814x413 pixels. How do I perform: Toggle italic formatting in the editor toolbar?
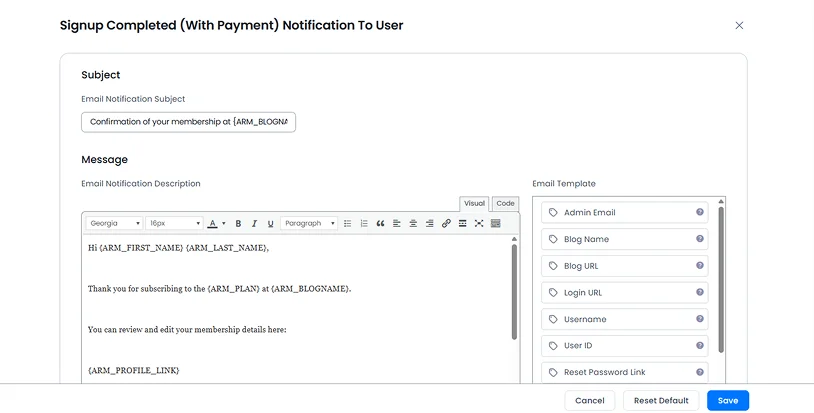pyautogui.click(x=254, y=224)
